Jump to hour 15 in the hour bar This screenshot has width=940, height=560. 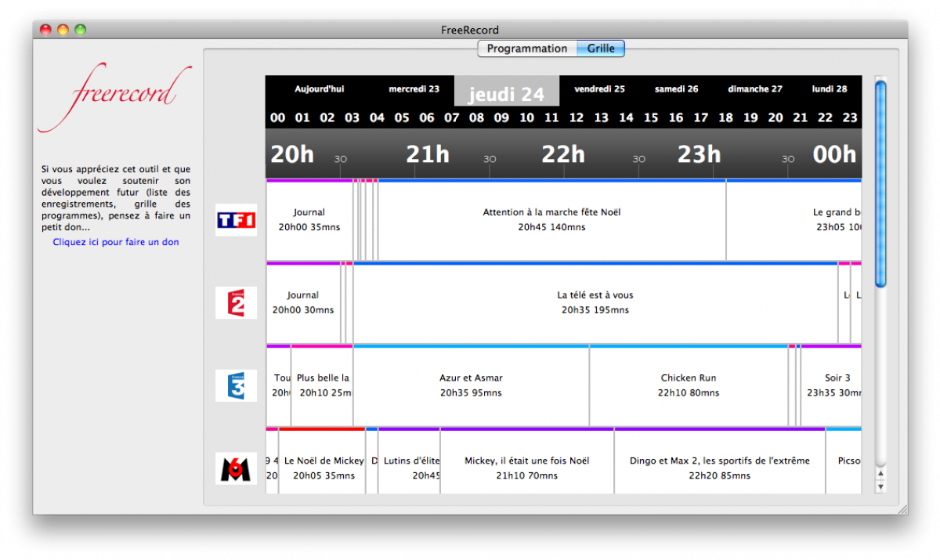tap(651, 118)
